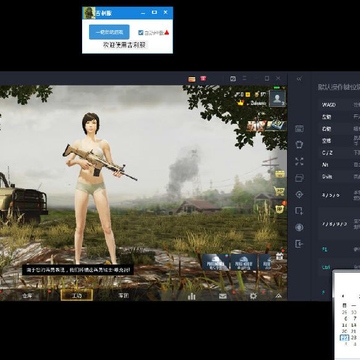
Task: Open the left event banner thumbnail
Action: (x=256, y=125)
